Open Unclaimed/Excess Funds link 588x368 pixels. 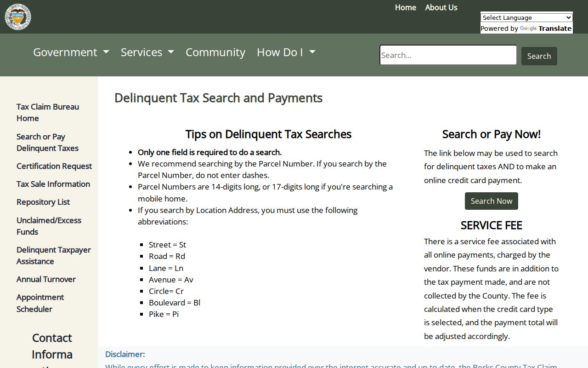click(49, 226)
